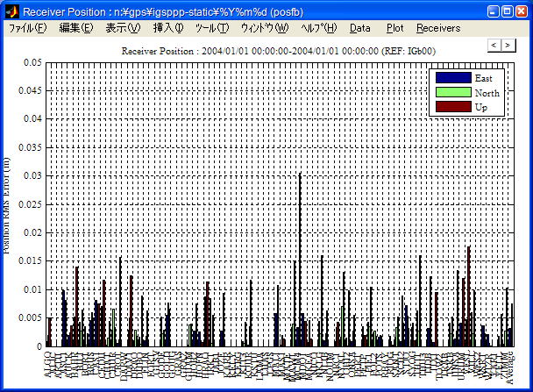Open the ファイル(F) menu
This screenshot has height=392, width=533.
pos(28,28)
